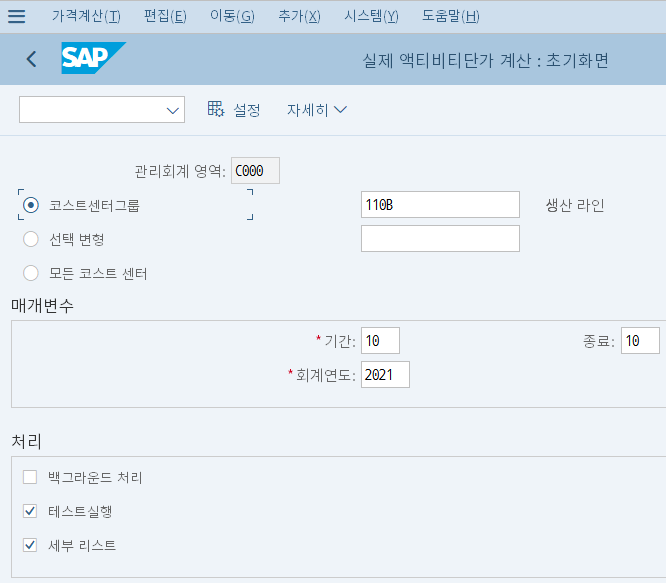Image resolution: width=666 pixels, height=583 pixels.
Task: Select the 선택 변형 radio button
Action: (x=31, y=239)
